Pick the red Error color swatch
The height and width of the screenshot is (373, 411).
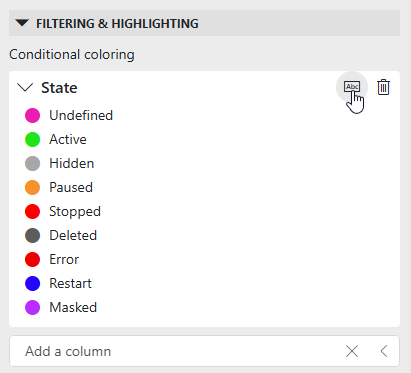click(x=32, y=259)
